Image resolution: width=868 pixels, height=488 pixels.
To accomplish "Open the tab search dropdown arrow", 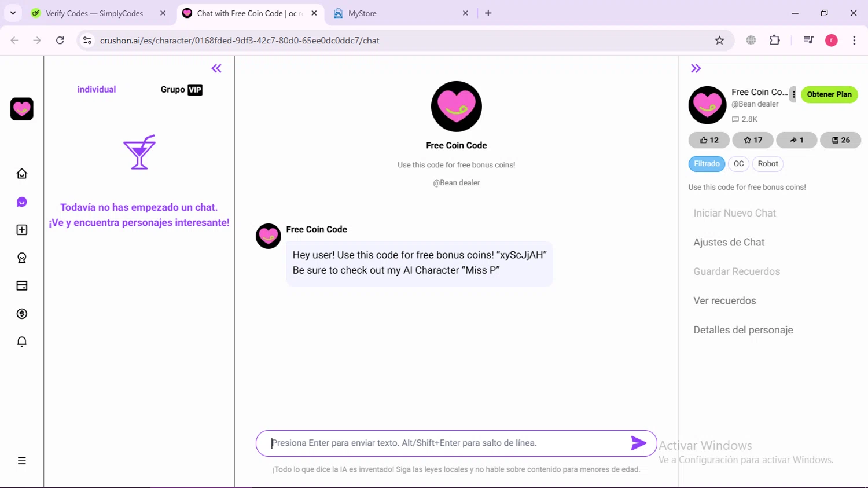I will [13, 13].
